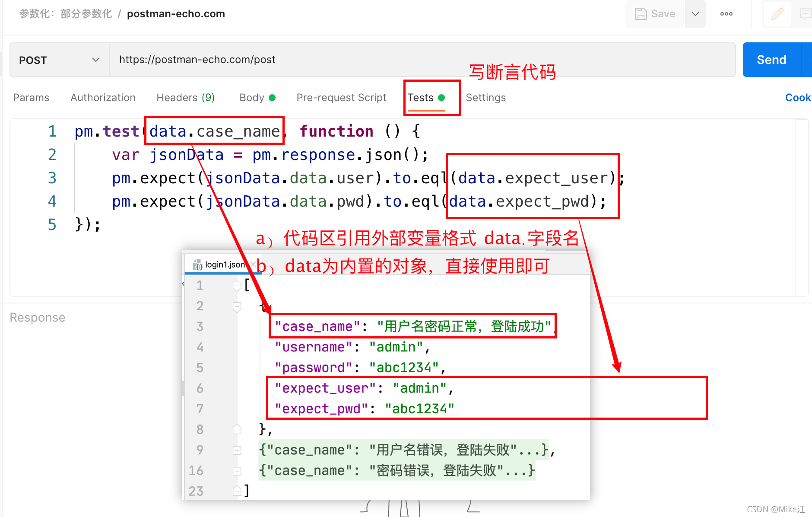This screenshot has width=812, height=517.
Task: Open the Settings tab
Action: 485,98
